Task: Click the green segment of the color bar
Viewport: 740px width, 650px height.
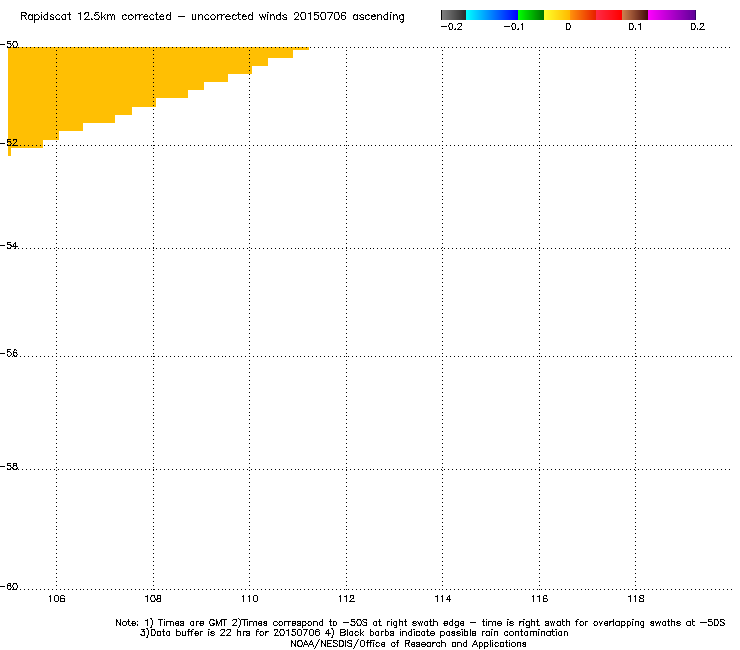Action: [x=531, y=15]
